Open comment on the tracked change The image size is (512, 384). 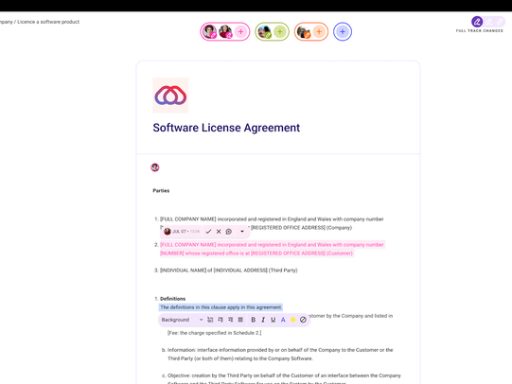229,231
